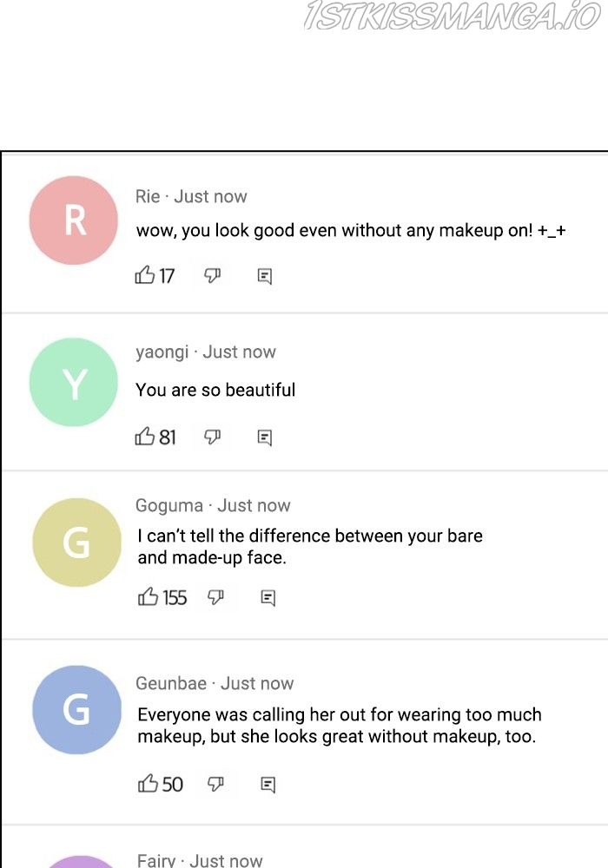Reply to Geunbae's comment
The width and height of the screenshot is (608, 868).
tap(268, 785)
